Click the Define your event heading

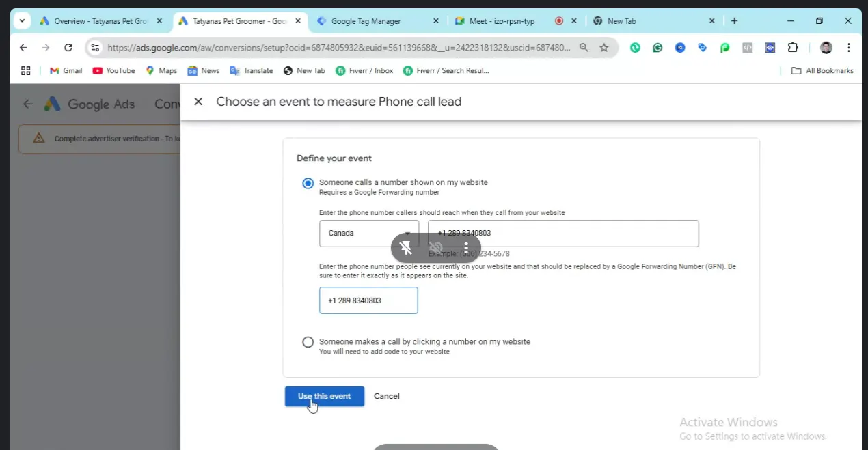pyautogui.click(x=334, y=158)
